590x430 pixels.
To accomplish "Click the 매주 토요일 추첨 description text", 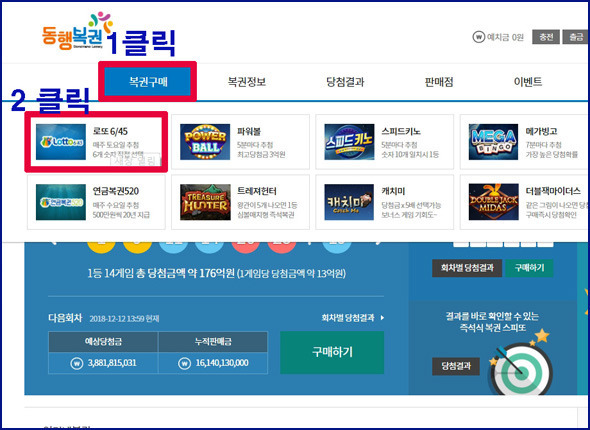I will pos(116,145).
